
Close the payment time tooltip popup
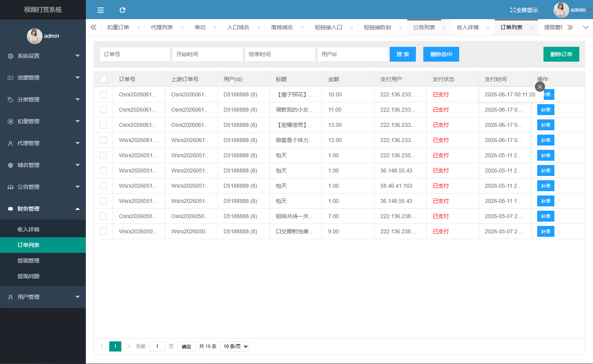[x=540, y=87]
